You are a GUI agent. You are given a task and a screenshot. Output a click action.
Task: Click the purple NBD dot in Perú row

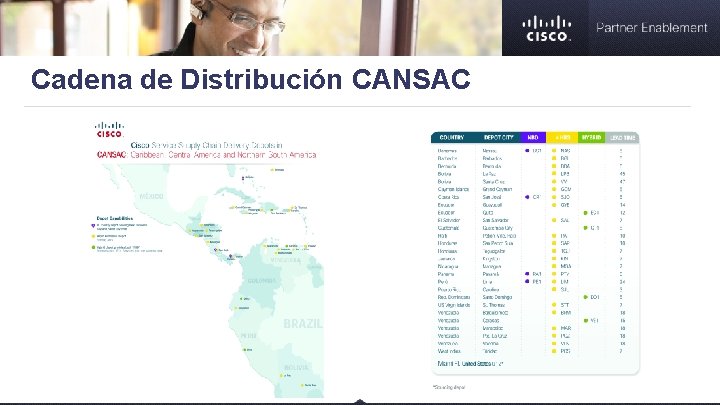point(527,281)
